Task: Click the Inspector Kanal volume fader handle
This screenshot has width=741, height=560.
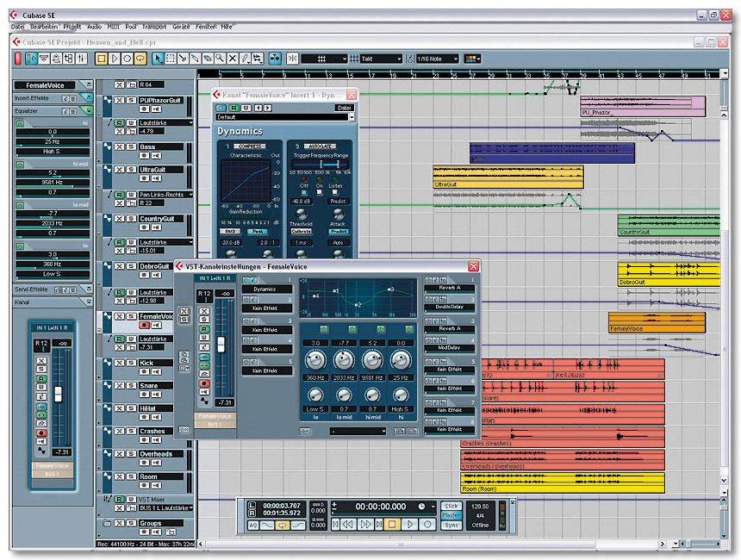Action: coord(58,394)
